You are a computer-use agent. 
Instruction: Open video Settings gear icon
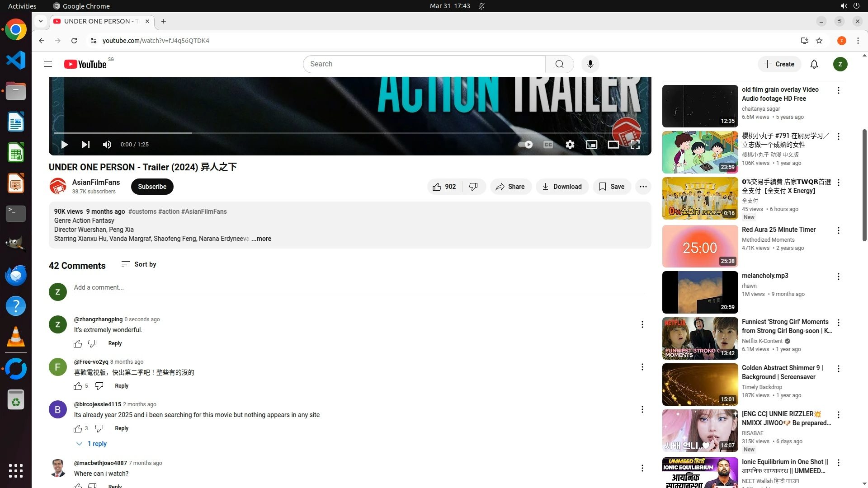570,145
